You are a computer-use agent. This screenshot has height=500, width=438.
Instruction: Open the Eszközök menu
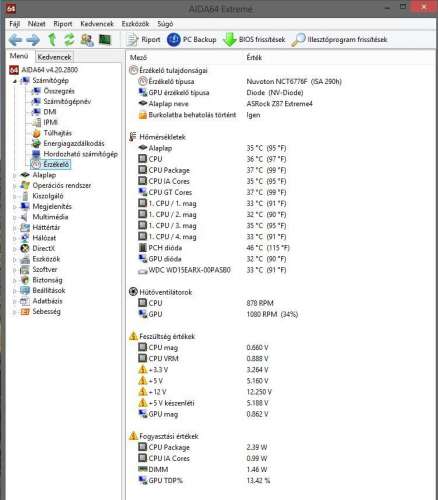[x=135, y=24]
